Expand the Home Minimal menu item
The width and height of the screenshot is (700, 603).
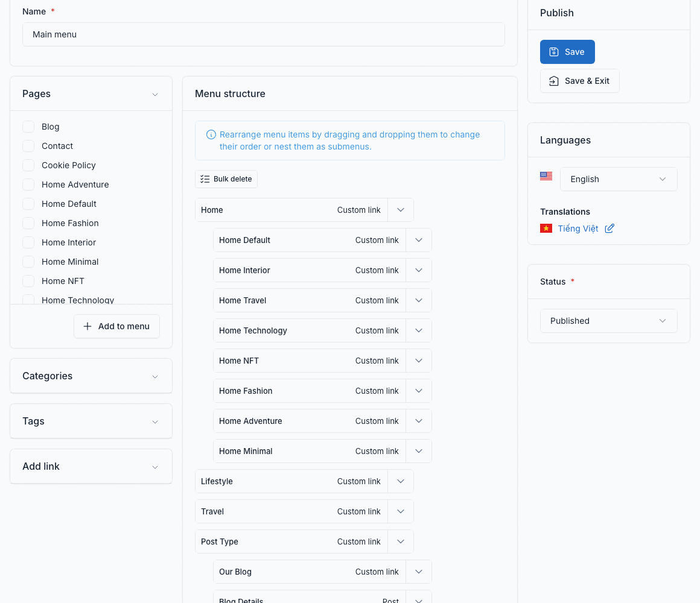click(x=418, y=452)
